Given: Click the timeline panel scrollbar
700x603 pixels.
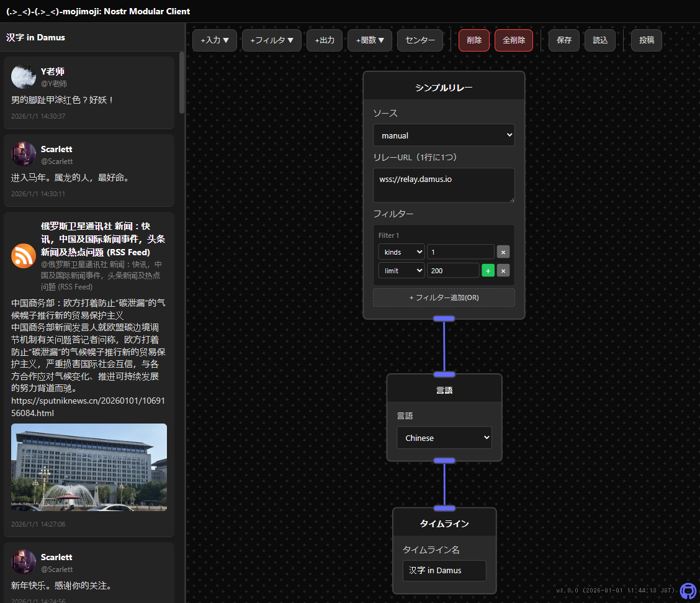Looking at the screenshot, I should (x=182, y=83).
